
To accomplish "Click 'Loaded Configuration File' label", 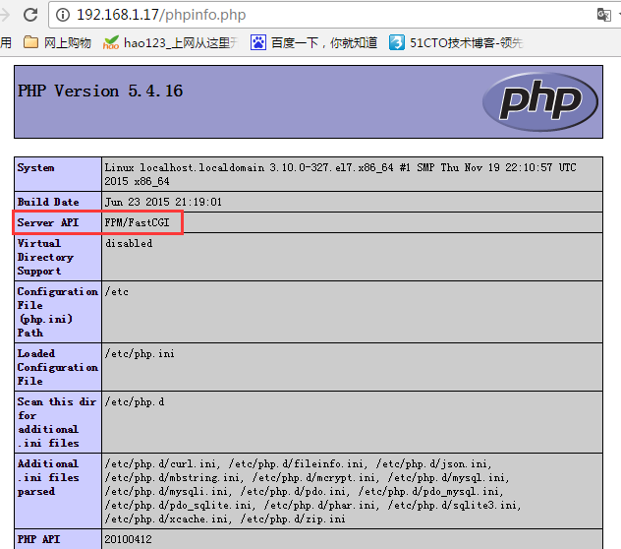I will click(x=57, y=367).
